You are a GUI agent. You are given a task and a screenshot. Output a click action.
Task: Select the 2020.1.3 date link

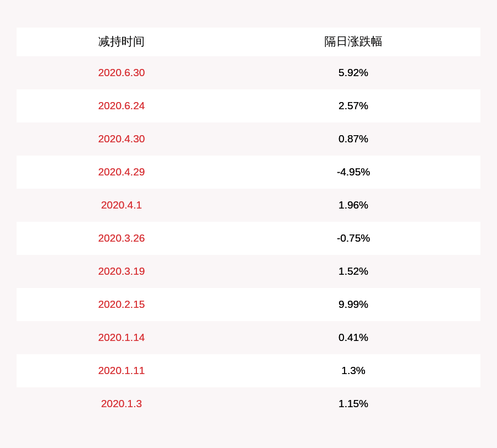coord(121,404)
